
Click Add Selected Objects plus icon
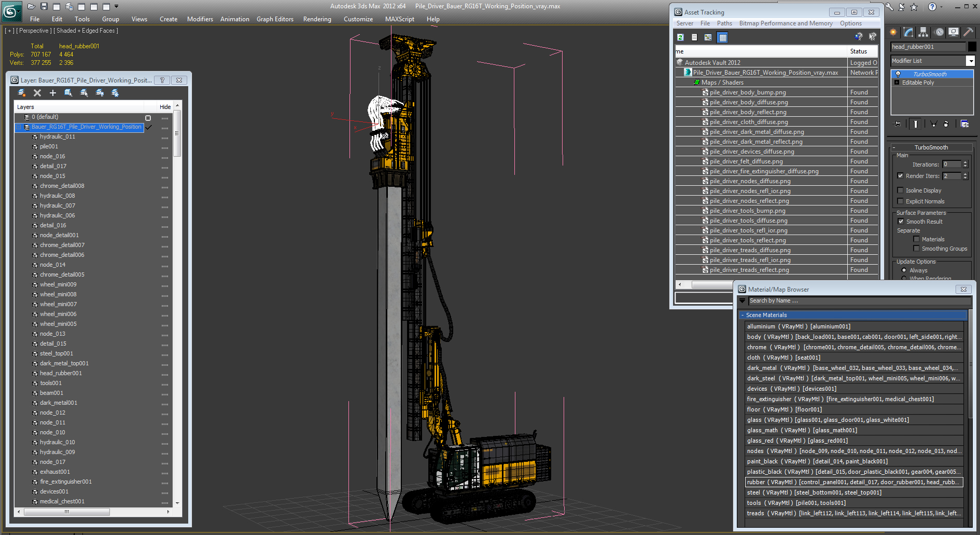(x=52, y=93)
